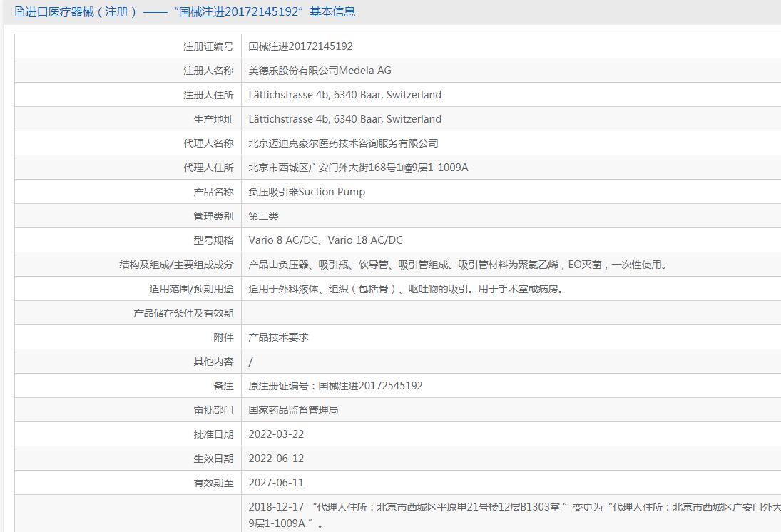Image resolution: width=781 pixels, height=532 pixels.
Task: Select 负压吸引器Suction Pump product name
Action: pos(307,192)
